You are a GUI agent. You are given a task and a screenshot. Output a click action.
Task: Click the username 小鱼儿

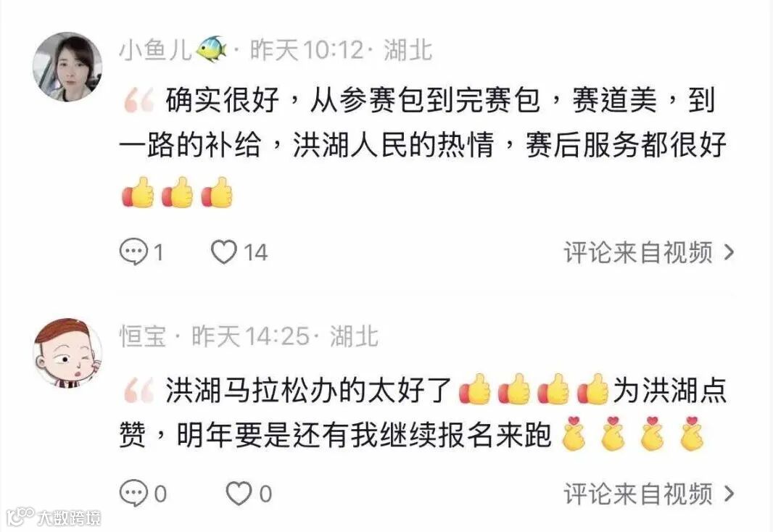click(155, 50)
